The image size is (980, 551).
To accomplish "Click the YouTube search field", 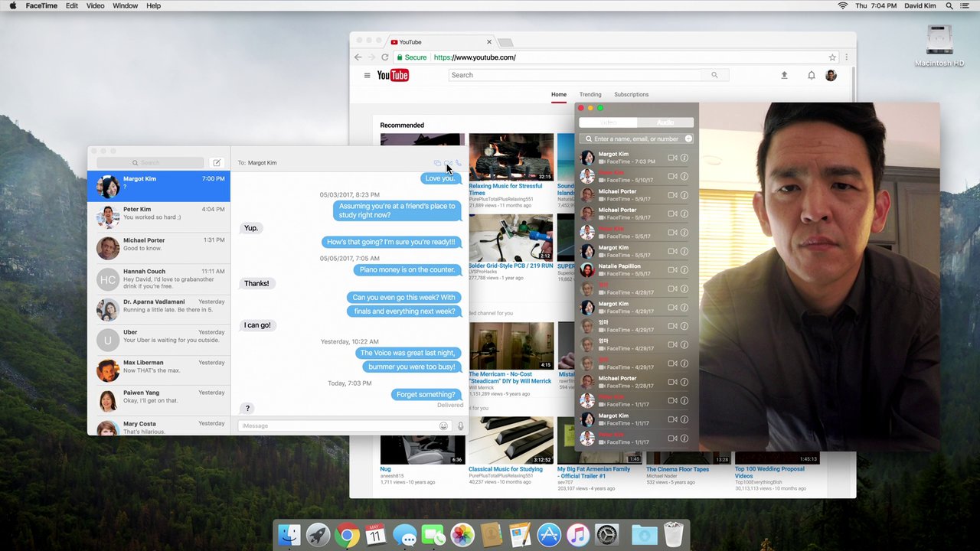I will 574,75.
